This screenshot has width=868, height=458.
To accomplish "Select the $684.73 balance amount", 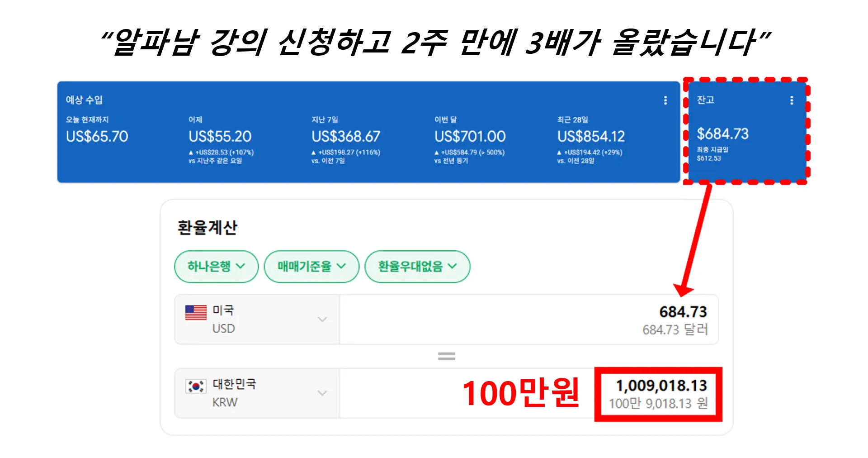I will [x=722, y=134].
